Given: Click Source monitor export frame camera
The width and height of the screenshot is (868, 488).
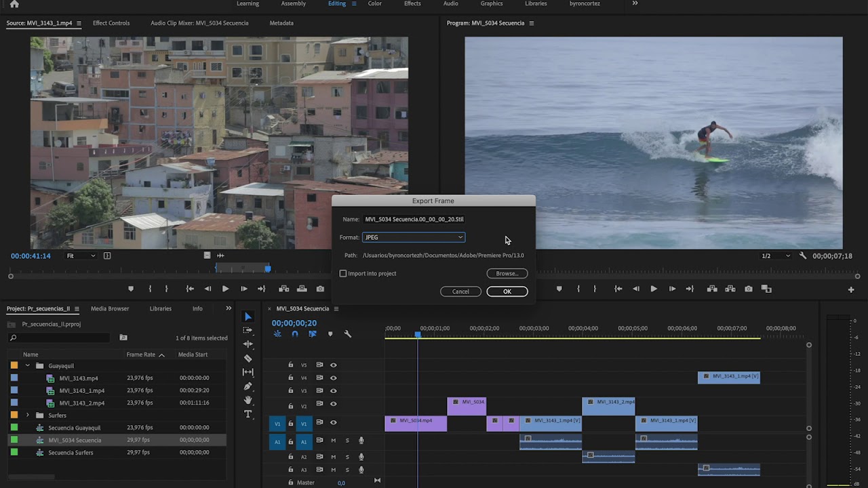Looking at the screenshot, I should [320, 289].
